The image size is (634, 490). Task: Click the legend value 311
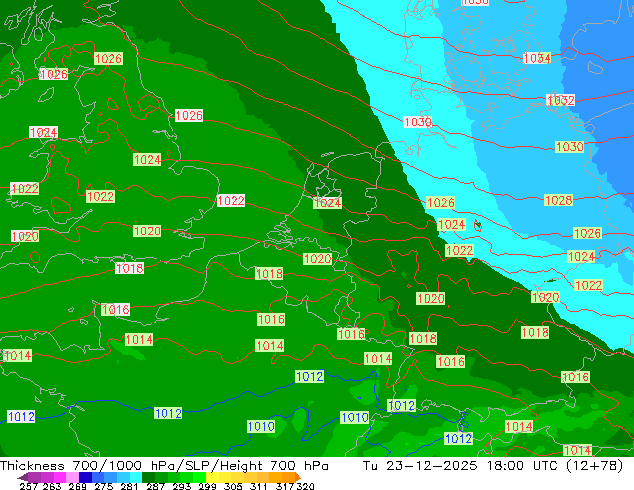[x=258, y=486]
